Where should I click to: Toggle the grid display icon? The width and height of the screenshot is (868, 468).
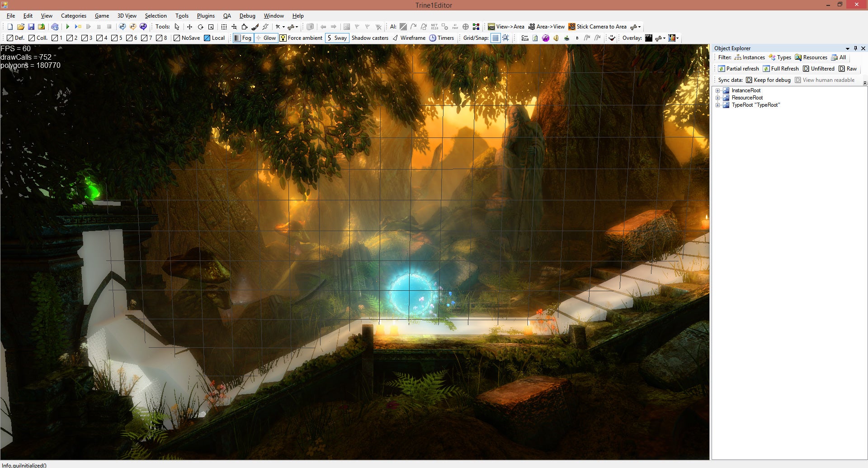pos(495,38)
